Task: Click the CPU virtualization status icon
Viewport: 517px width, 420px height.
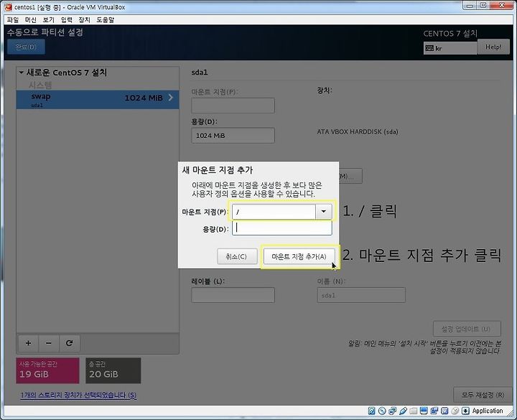Action: [444, 411]
